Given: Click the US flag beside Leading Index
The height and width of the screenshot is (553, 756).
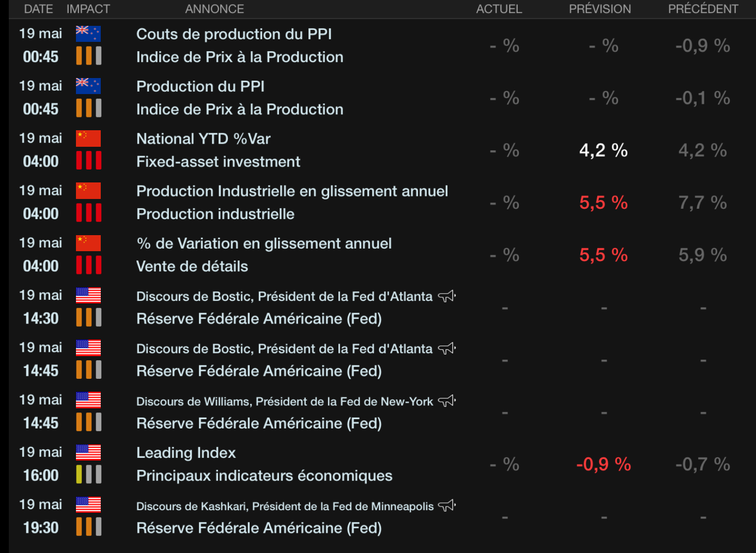Looking at the screenshot, I should pyautogui.click(x=88, y=452).
